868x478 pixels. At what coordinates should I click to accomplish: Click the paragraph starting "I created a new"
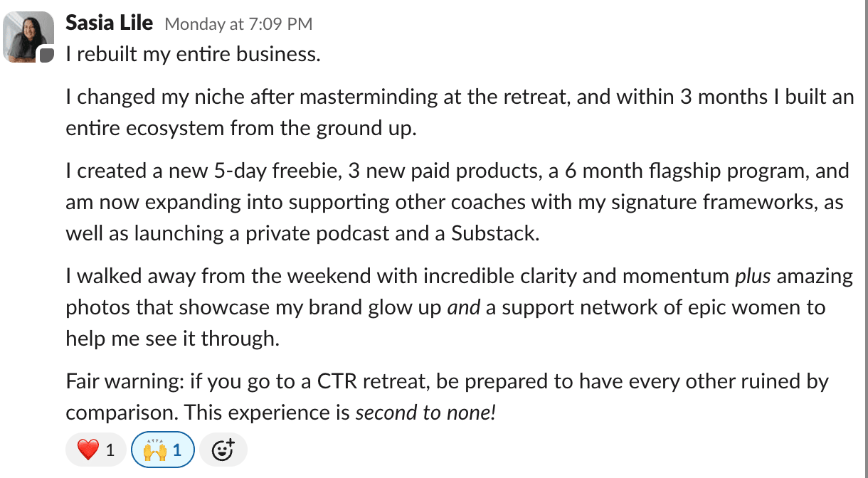[x=454, y=202]
